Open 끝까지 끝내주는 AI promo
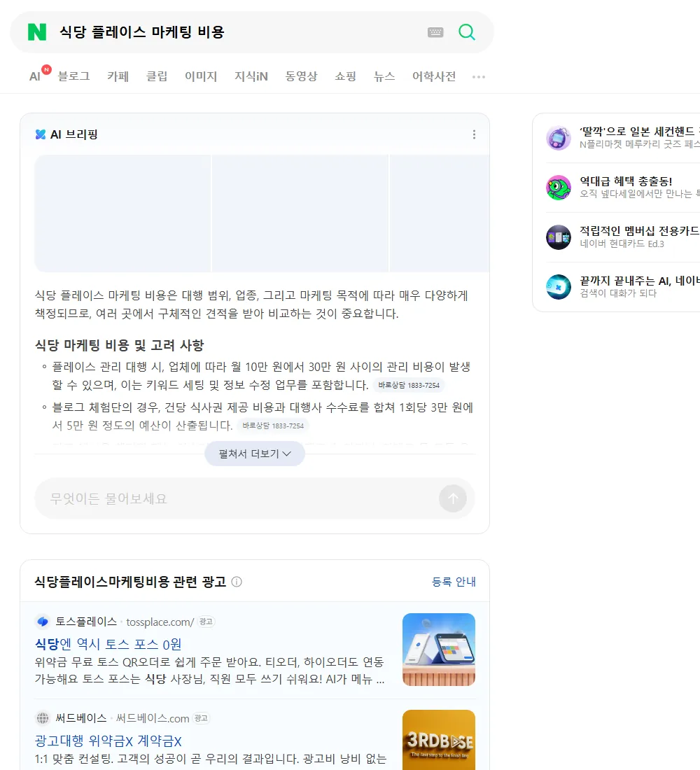This screenshot has height=770, width=700. [640, 281]
